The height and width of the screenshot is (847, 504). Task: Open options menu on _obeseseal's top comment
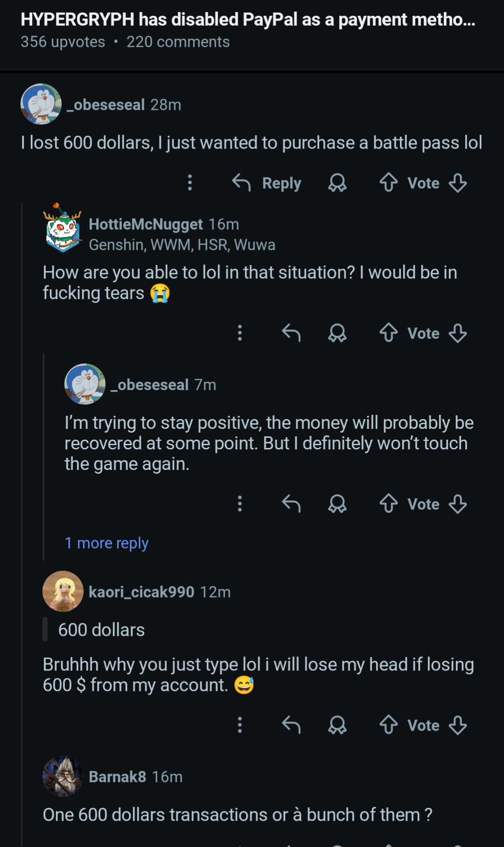pyautogui.click(x=190, y=183)
